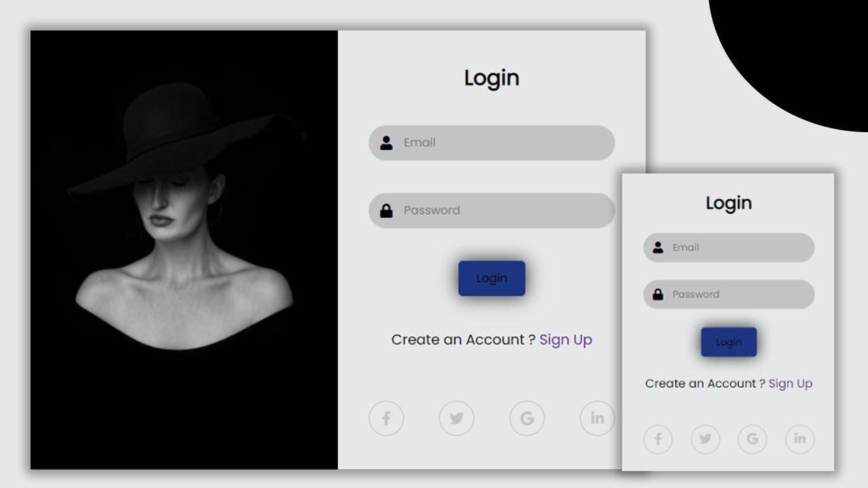Screen dimensions: 868x488
Task: Click the user icon in the mobile Email field
Action: tap(658, 247)
